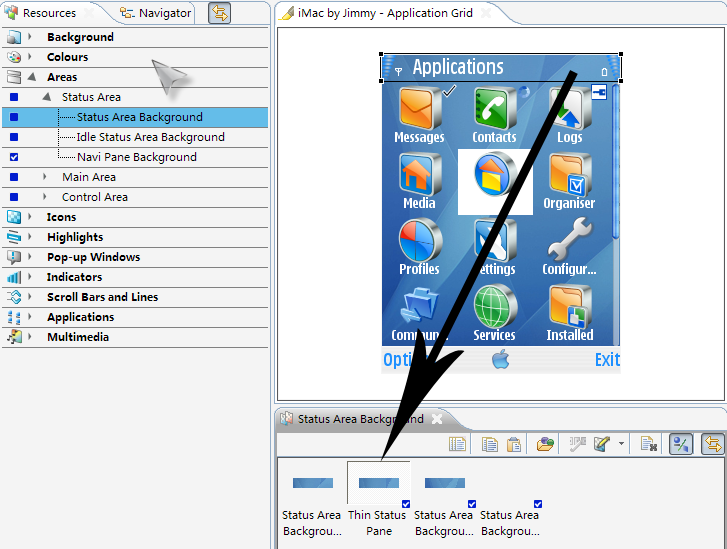
Task: Collapse the Areas category triangle
Action: 32,77
